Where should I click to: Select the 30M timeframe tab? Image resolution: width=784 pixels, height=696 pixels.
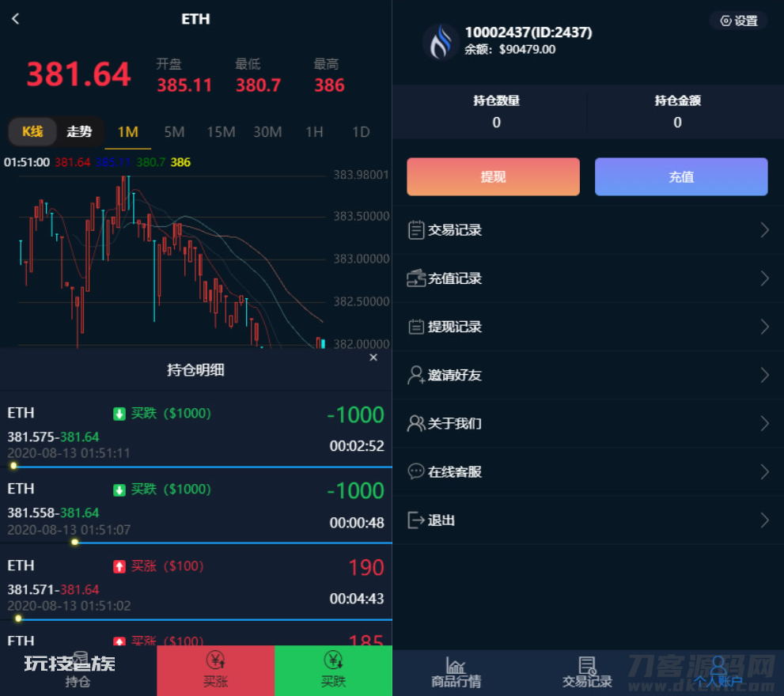point(267,132)
